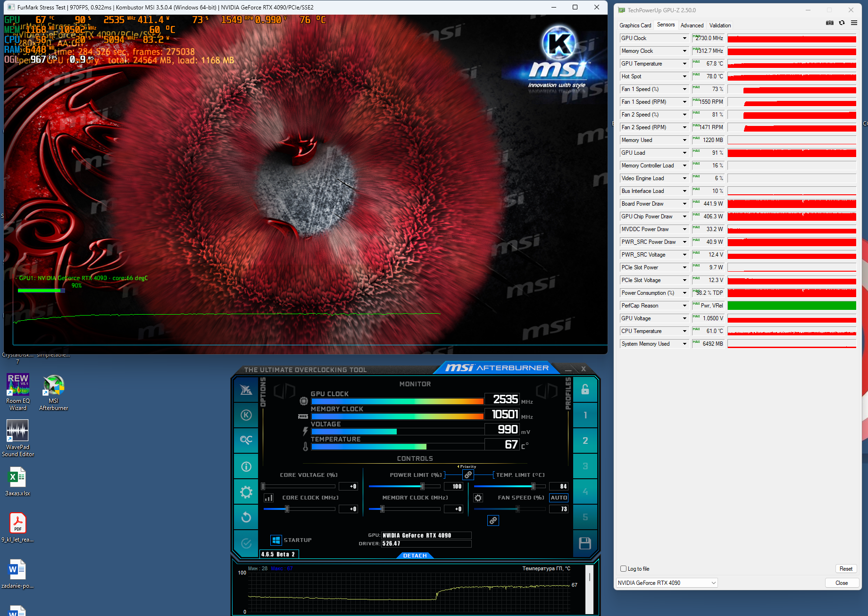Click the DETACH button in Afterburner

click(415, 556)
